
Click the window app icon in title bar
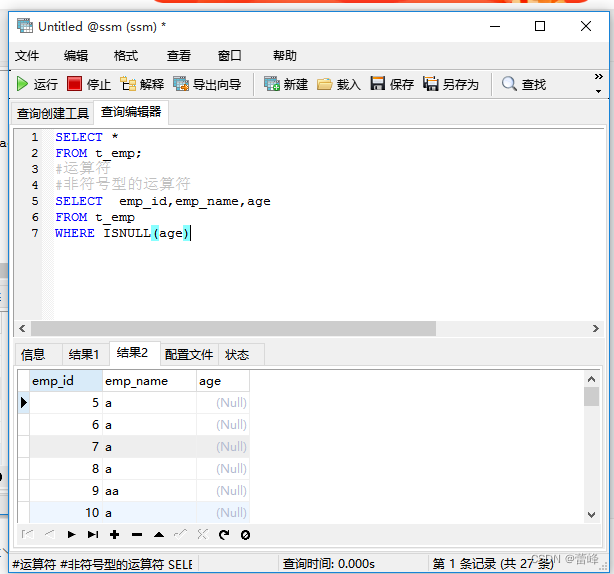tap(25, 26)
